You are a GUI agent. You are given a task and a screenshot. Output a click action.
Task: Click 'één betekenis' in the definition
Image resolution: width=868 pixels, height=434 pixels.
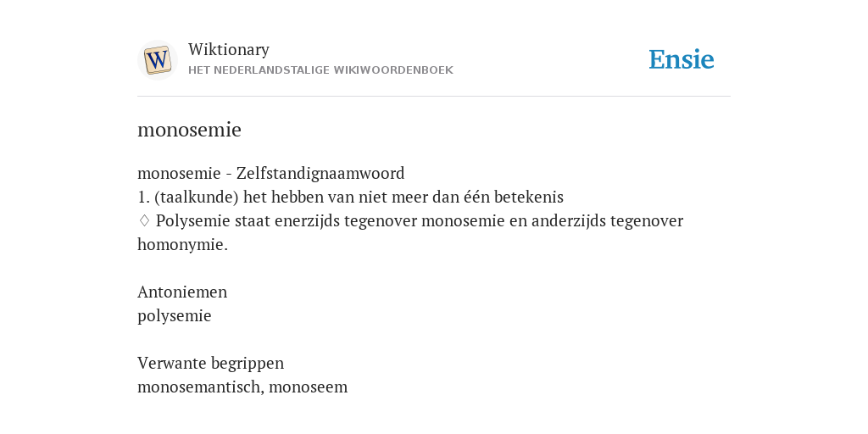coord(514,197)
